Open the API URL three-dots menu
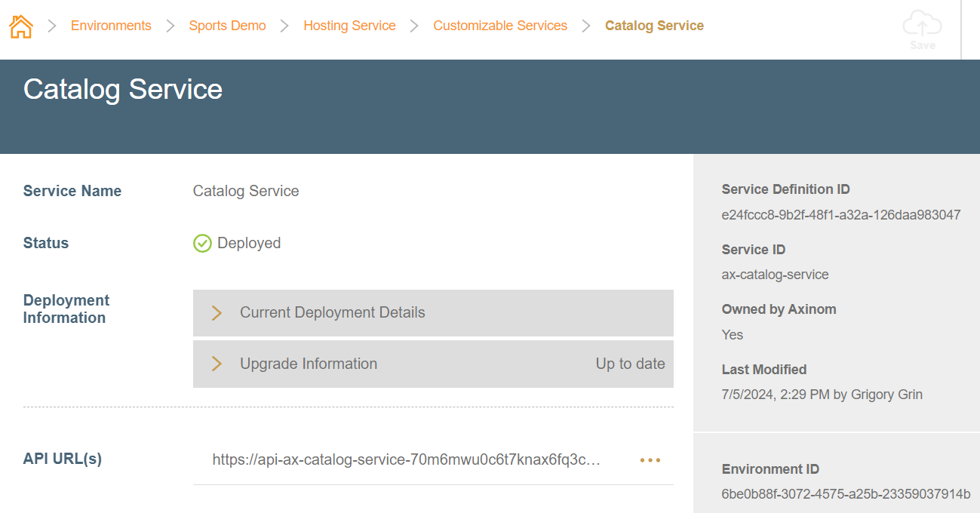This screenshot has height=513, width=980. point(650,460)
